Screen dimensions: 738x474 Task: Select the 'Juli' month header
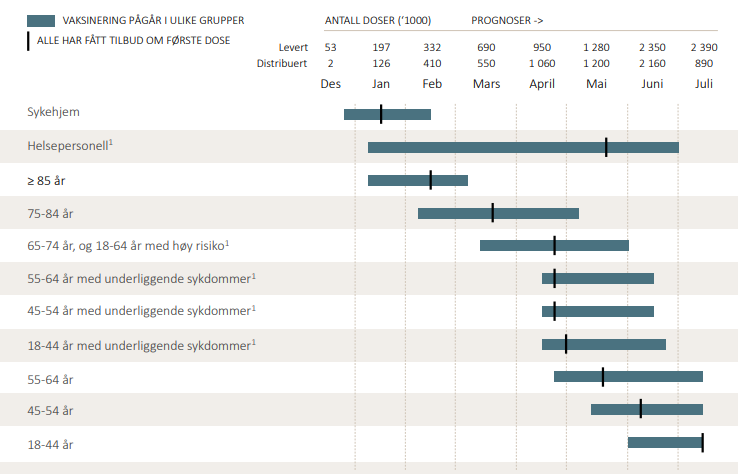[704, 83]
